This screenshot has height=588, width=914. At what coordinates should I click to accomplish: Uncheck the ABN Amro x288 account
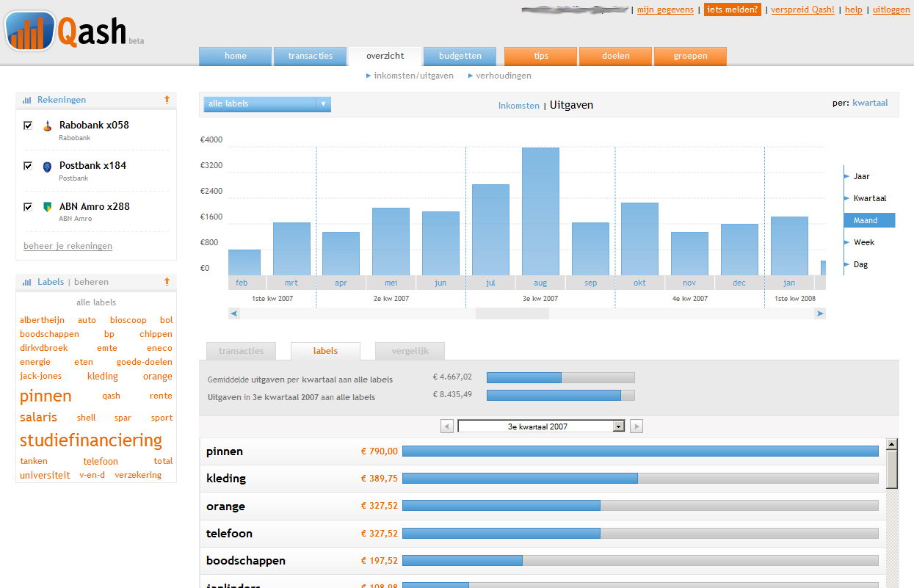(x=28, y=206)
